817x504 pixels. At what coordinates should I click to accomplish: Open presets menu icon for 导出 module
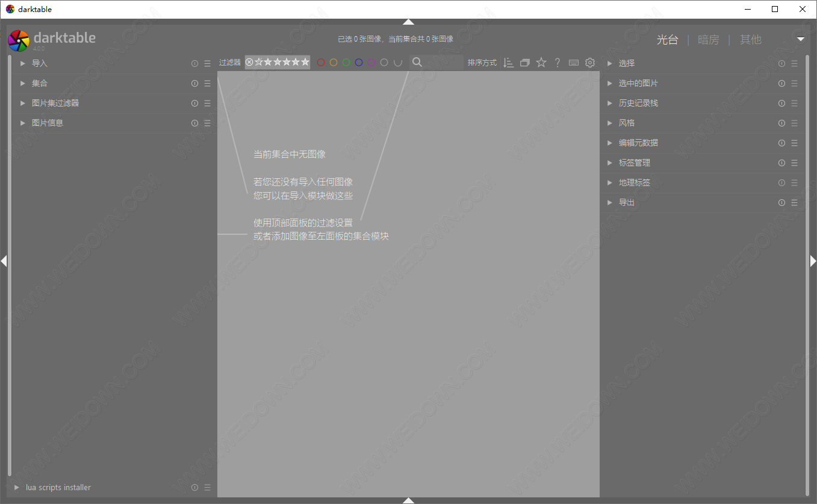click(x=794, y=202)
